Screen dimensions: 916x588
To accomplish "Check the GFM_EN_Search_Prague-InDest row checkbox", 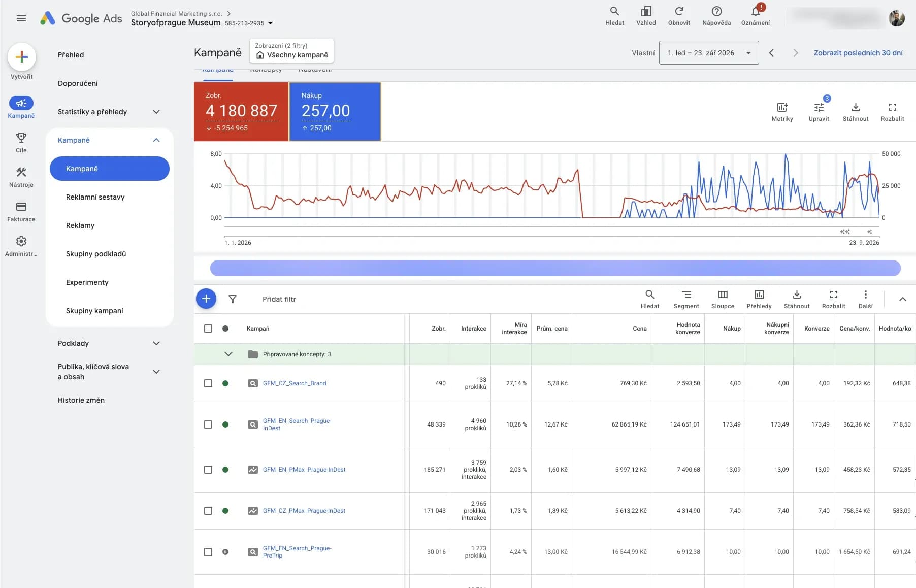I will point(208,424).
